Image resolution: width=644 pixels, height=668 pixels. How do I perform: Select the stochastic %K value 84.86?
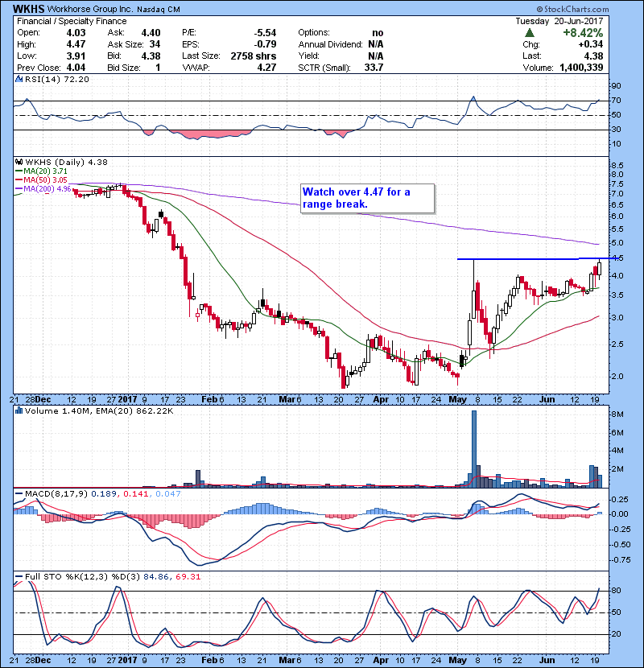pyautogui.click(x=155, y=576)
